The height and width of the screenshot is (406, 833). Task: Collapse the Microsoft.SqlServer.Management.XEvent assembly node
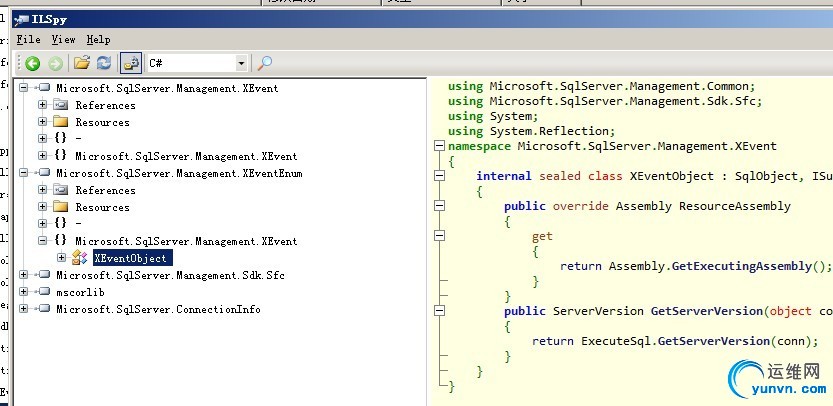point(23,88)
